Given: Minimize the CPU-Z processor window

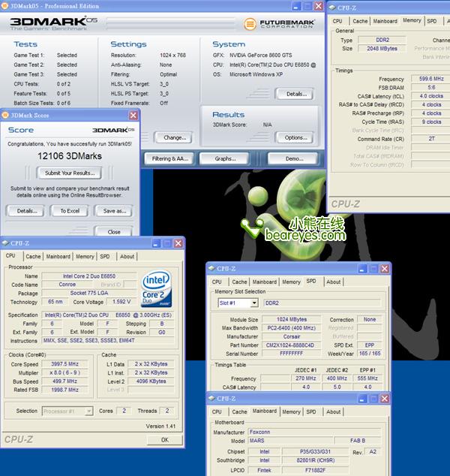Looking at the screenshot, I should click(156, 243).
